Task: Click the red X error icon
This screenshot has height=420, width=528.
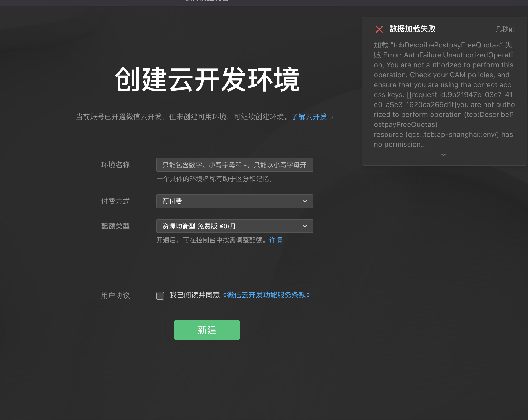Action: pos(379,29)
